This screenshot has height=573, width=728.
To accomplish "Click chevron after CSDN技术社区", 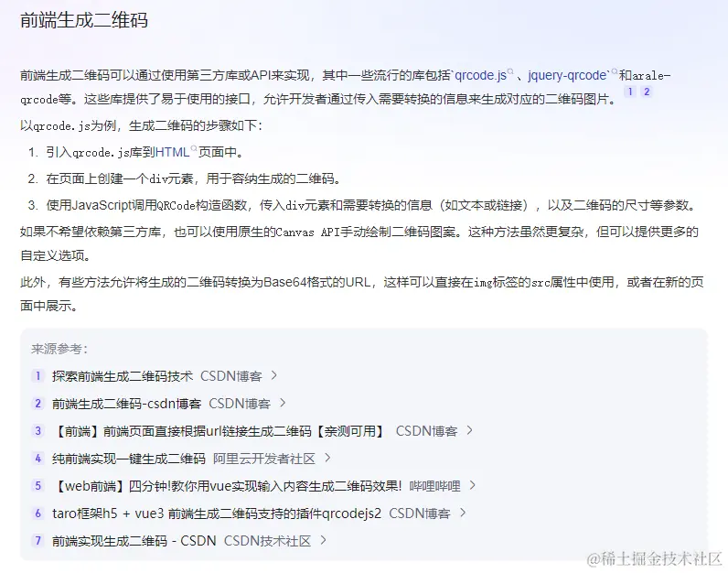I will (323, 540).
